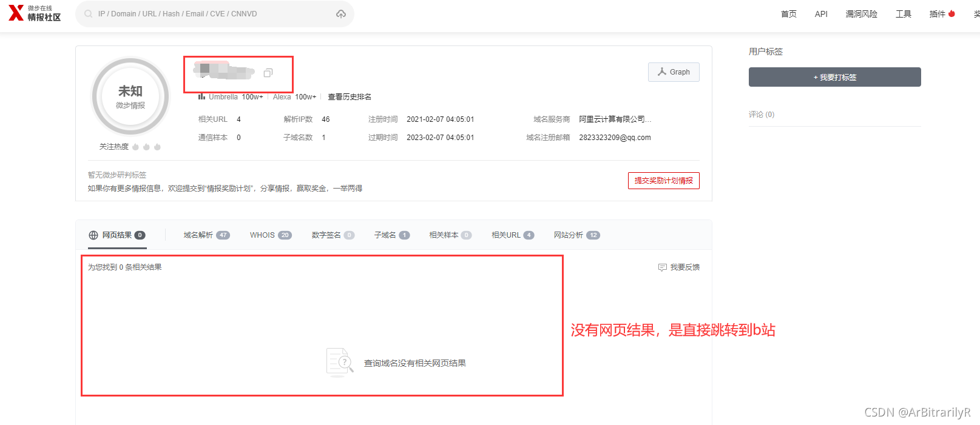The width and height of the screenshot is (980, 425).
Task: Open 查看历史排名 link
Action: 350,97
